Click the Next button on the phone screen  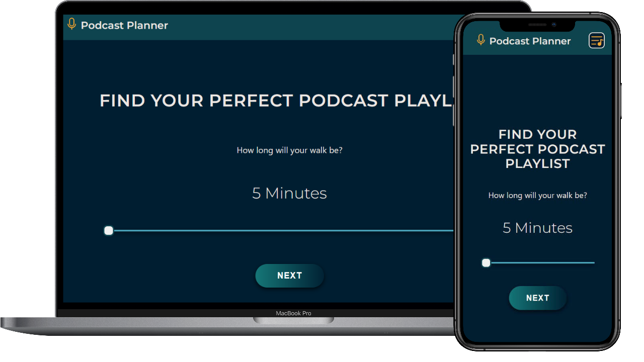click(537, 298)
